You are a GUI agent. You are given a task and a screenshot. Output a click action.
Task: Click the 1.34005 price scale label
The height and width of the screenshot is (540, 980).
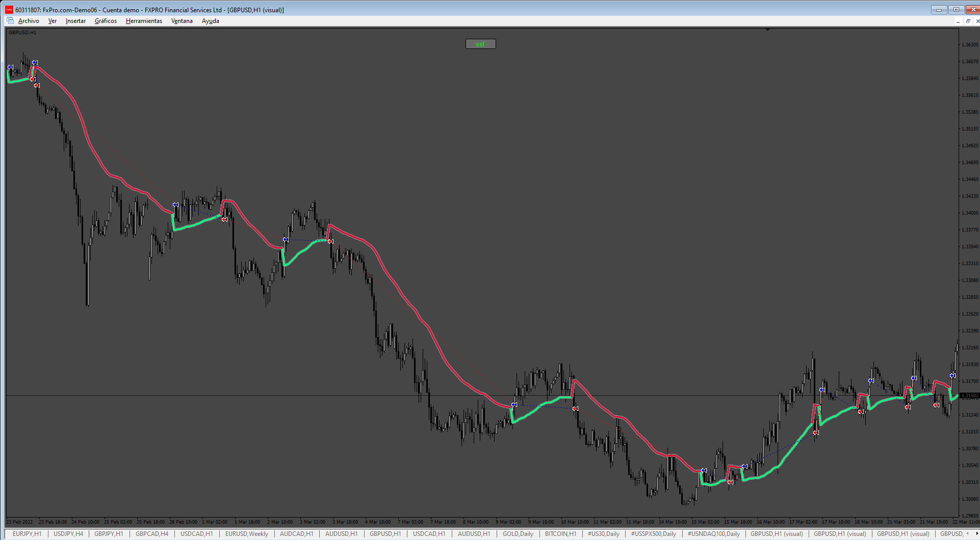tap(970, 213)
